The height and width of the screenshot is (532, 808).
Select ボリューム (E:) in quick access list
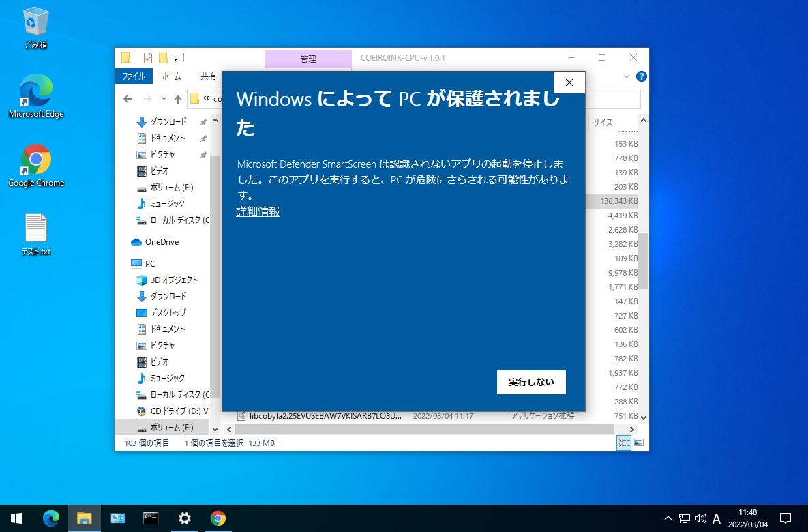(x=172, y=187)
